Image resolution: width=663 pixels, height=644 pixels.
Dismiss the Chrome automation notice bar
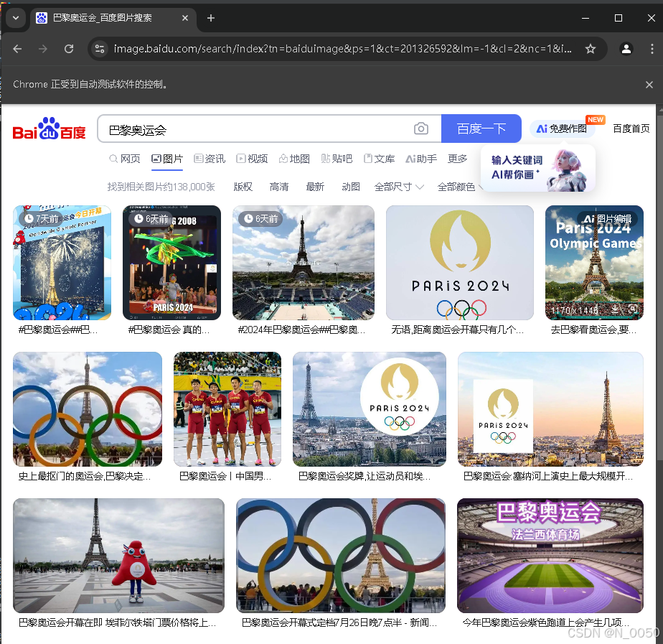click(x=649, y=85)
